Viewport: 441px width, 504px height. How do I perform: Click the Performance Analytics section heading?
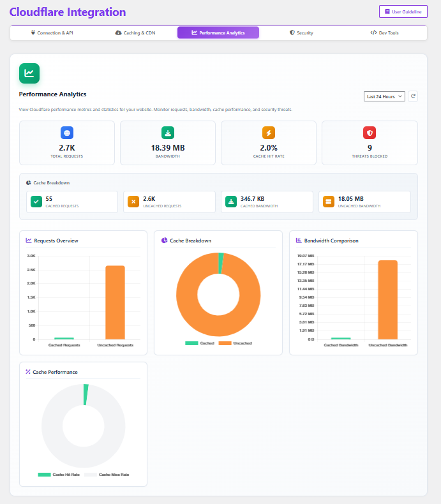(52, 94)
